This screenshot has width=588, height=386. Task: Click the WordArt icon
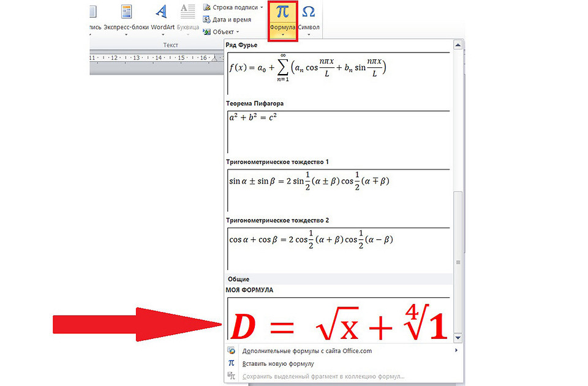coord(162,12)
